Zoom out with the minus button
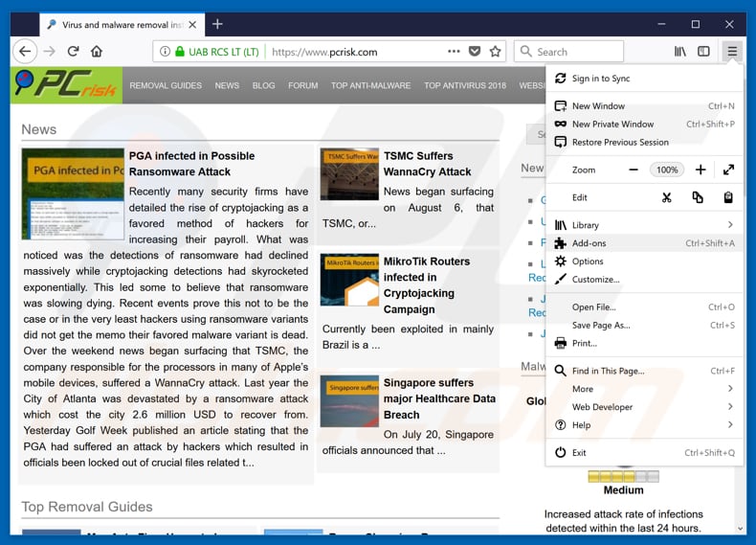756x545 pixels. (x=634, y=170)
